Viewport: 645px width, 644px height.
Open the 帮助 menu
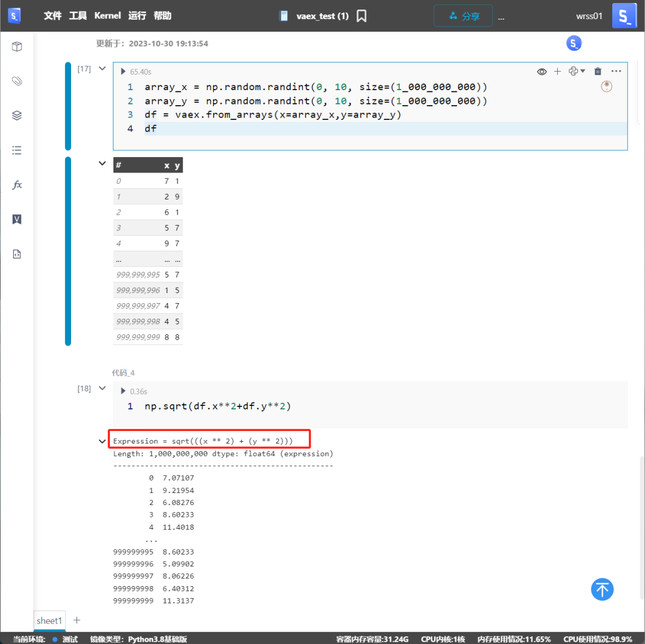point(162,16)
